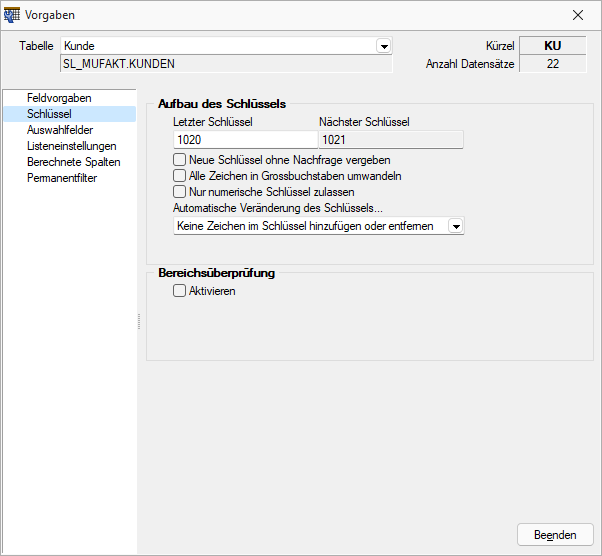Enable Neue Schlüssel ohne Nachfrage vergeben

point(179,160)
